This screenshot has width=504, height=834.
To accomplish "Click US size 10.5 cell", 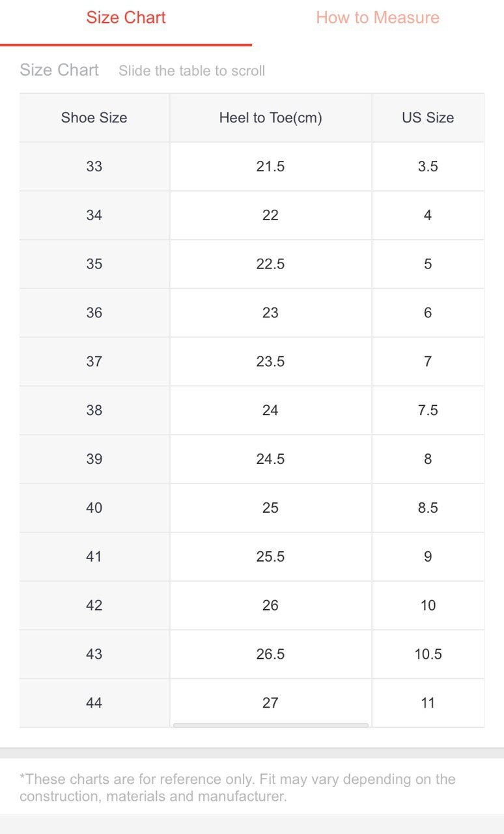I will click(428, 654).
